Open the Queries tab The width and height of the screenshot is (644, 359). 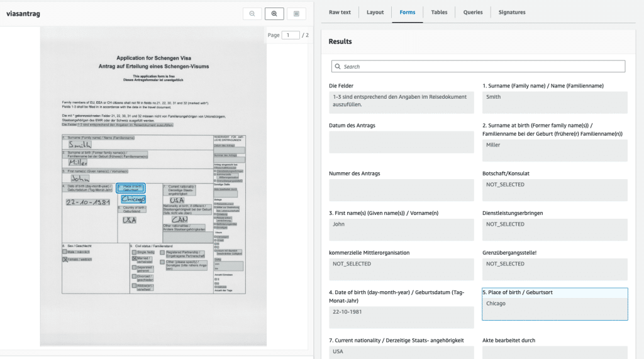pyautogui.click(x=473, y=12)
